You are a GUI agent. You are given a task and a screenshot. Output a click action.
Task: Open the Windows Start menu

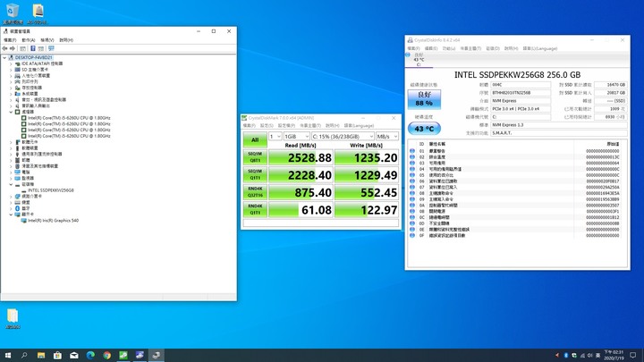(7, 355)
